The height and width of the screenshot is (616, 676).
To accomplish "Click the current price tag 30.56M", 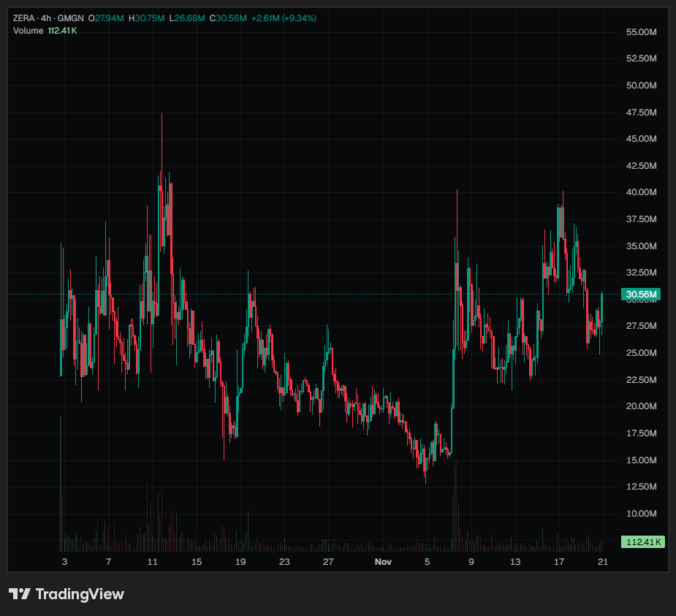I will [x=641, y=294].
